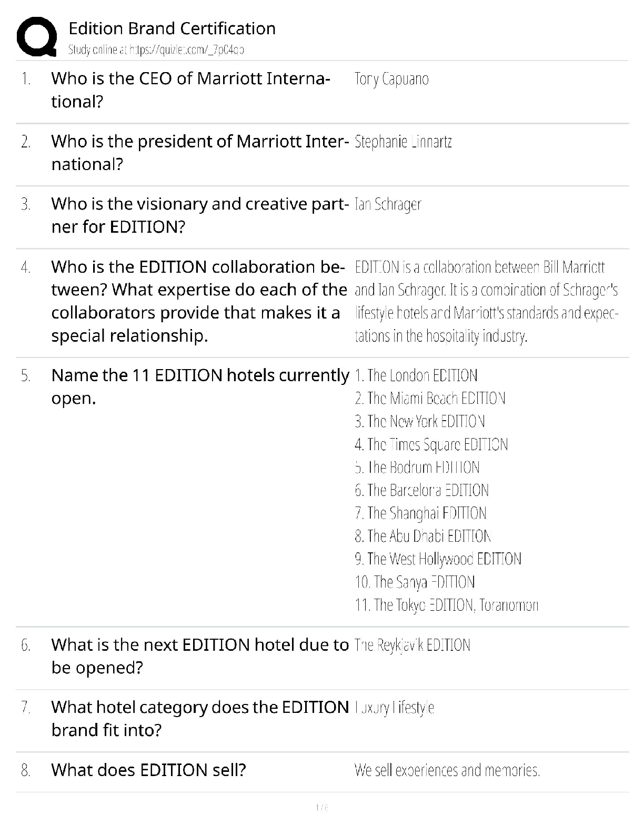Click The London EDITION list entry
644x834 pixels.
[416, 375]
